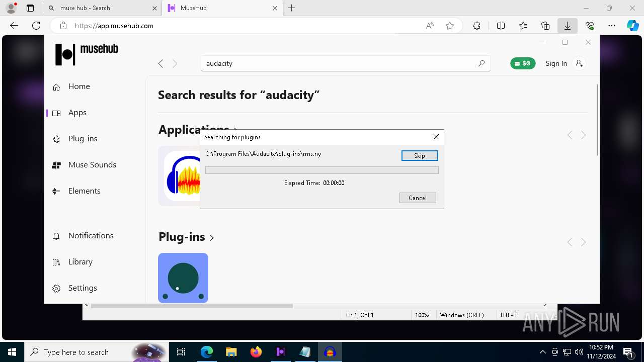644x362 pixels.
Task: Open browser Extensions puzzle icon
Action: [x=476, y=26]
